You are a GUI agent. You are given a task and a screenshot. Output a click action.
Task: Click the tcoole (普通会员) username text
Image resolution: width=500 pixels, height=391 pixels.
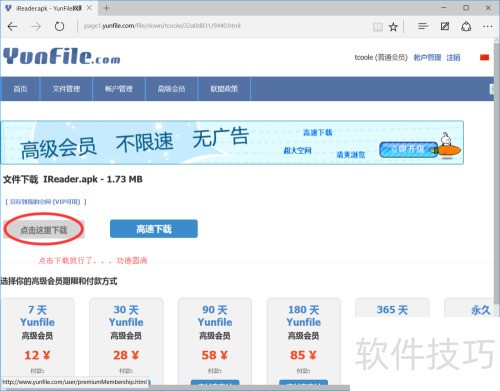pyautogui.click(x=381, y=57)
